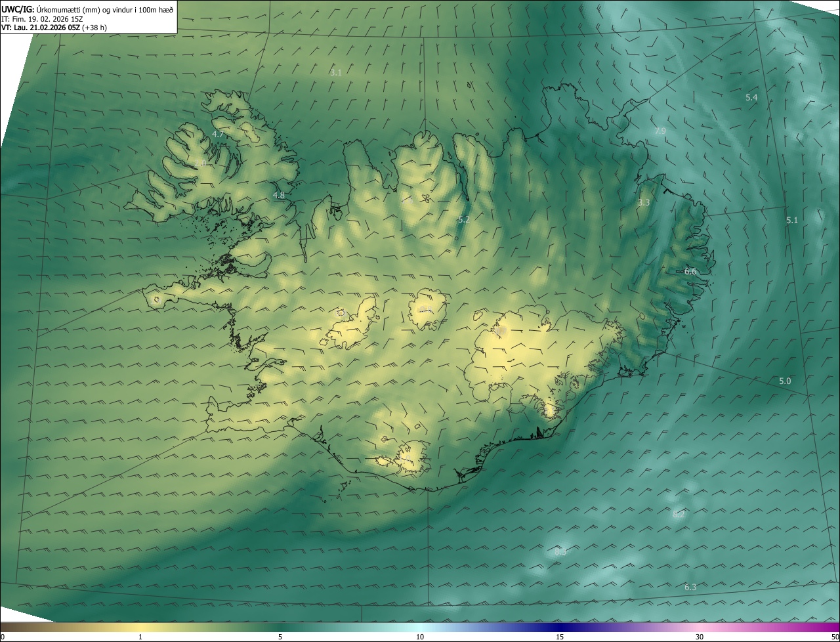Click the 7.9 value label on the map

(x=660, y=131)
